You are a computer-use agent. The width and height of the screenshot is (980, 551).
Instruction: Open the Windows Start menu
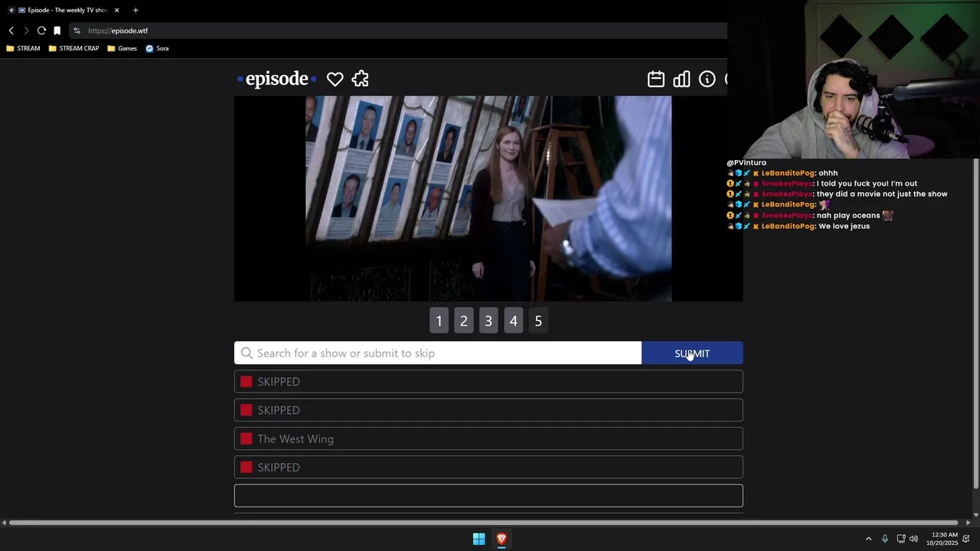(479, 539)
